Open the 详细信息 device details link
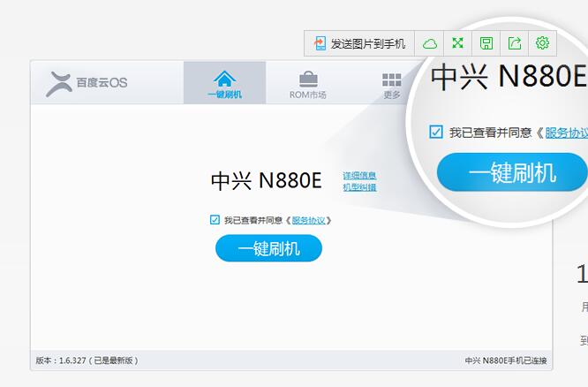 (x=359, y=175)
